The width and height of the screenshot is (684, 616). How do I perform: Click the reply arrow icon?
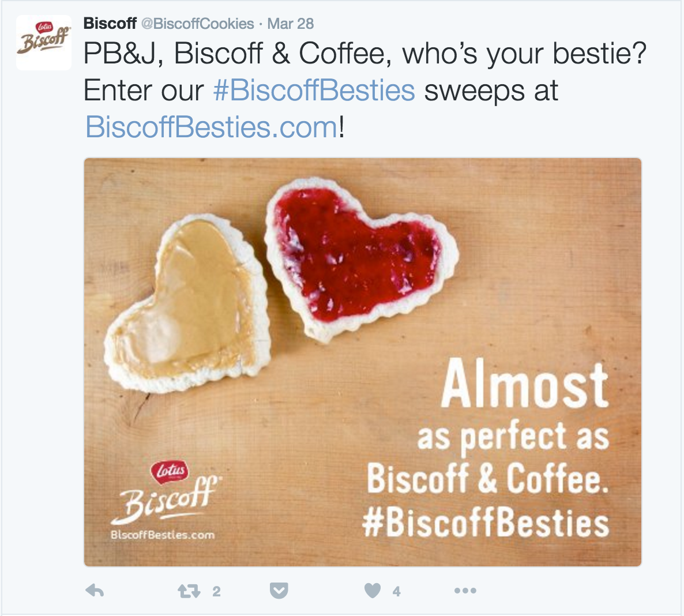click(x=95, y=591)
